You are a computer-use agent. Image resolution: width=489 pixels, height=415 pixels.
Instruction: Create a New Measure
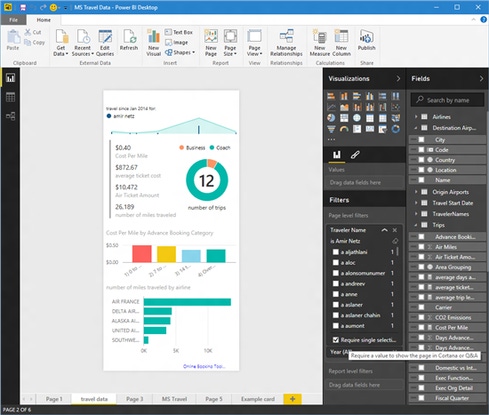320,43
